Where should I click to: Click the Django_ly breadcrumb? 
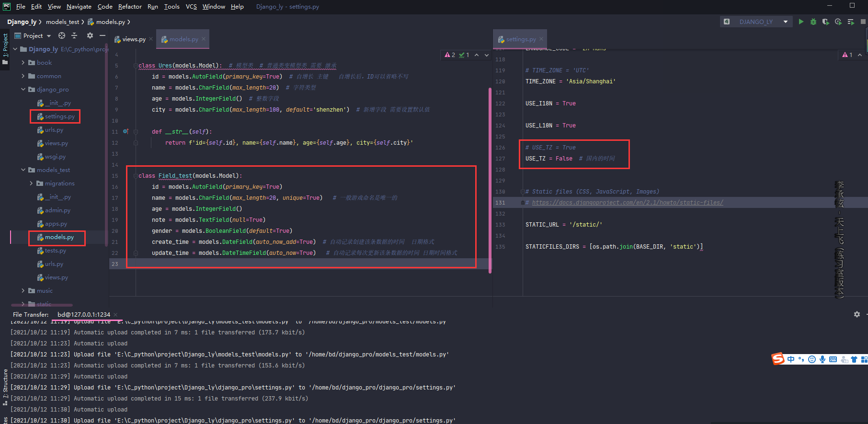22,22
